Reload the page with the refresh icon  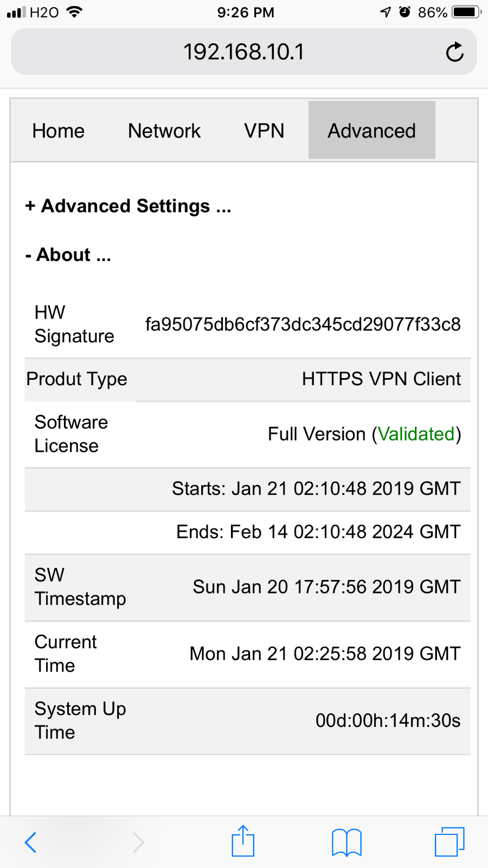454,52
